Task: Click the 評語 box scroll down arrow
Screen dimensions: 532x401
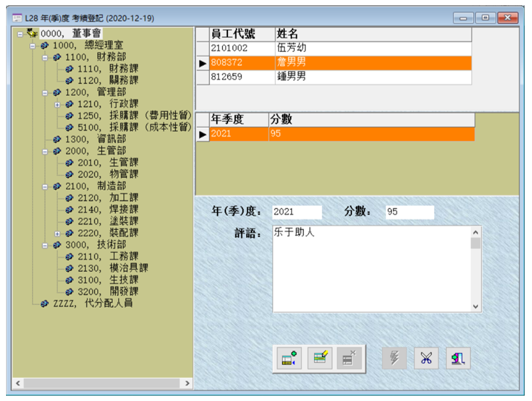Action: point(476,306)
